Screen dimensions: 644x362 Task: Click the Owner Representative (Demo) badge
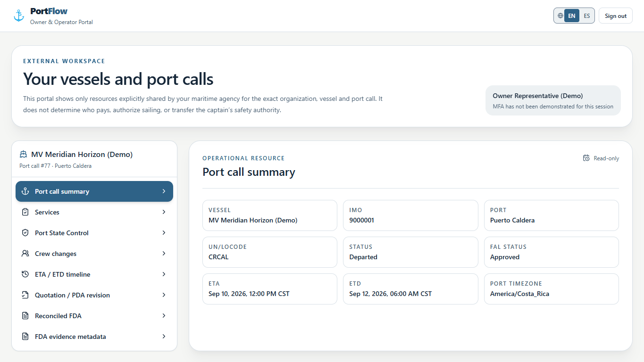553,100
